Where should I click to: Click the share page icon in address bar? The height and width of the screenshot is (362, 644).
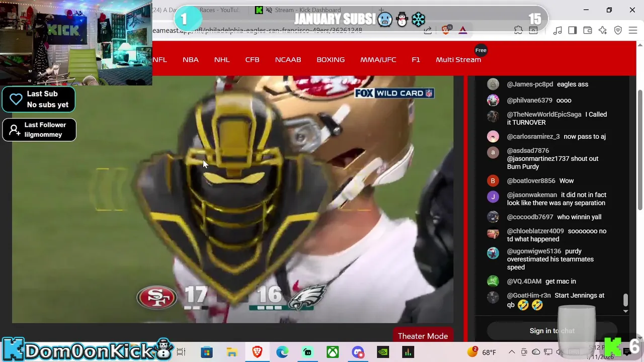428,31
